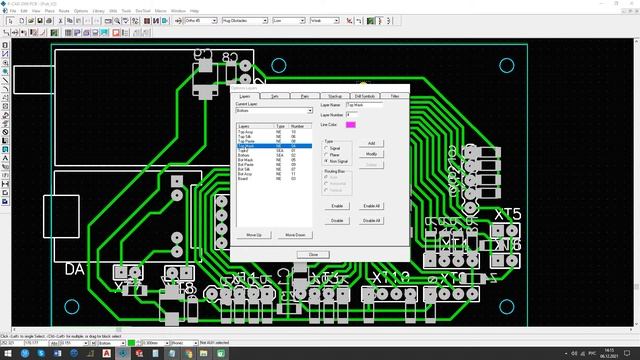Viewport: 640px width, 360px height.
Task: Open the line width dropdown in status bar
Action: [167, 343]
